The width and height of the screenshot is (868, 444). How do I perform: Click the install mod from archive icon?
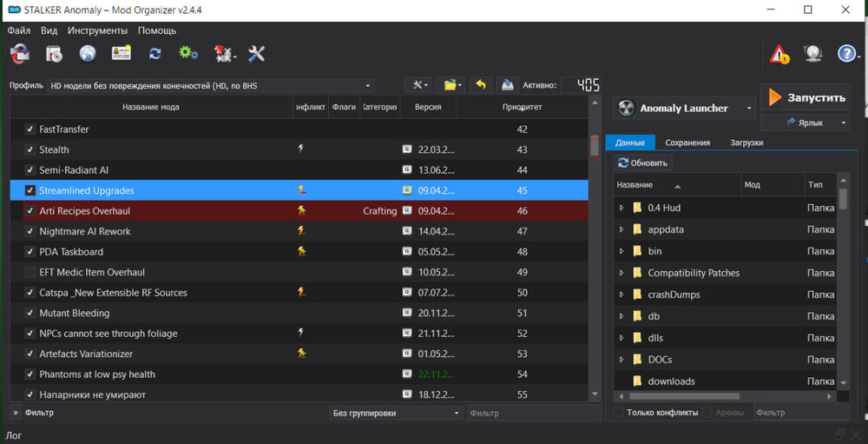pos(54,54)
